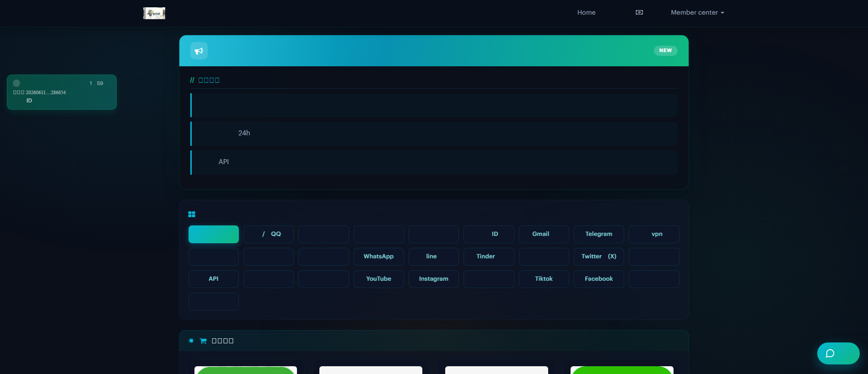868x374 pixels.
Task: Open the announcement row mentioning API
Action: pyautogui.click(x=434, y=162)
